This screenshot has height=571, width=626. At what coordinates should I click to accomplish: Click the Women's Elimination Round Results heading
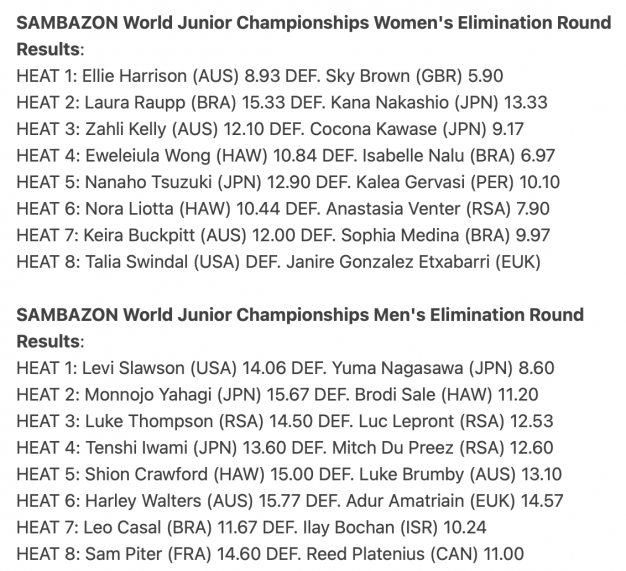(314, 36)
